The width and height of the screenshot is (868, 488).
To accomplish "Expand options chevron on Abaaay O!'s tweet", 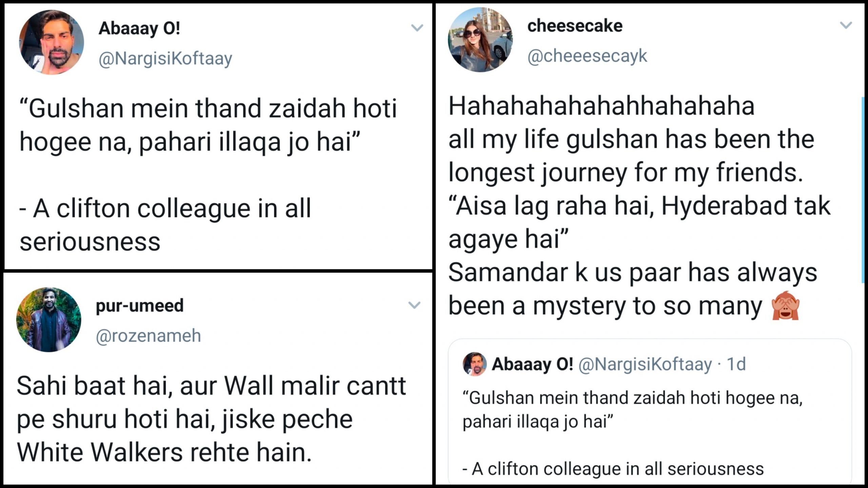I will click(x=417, y=28).
